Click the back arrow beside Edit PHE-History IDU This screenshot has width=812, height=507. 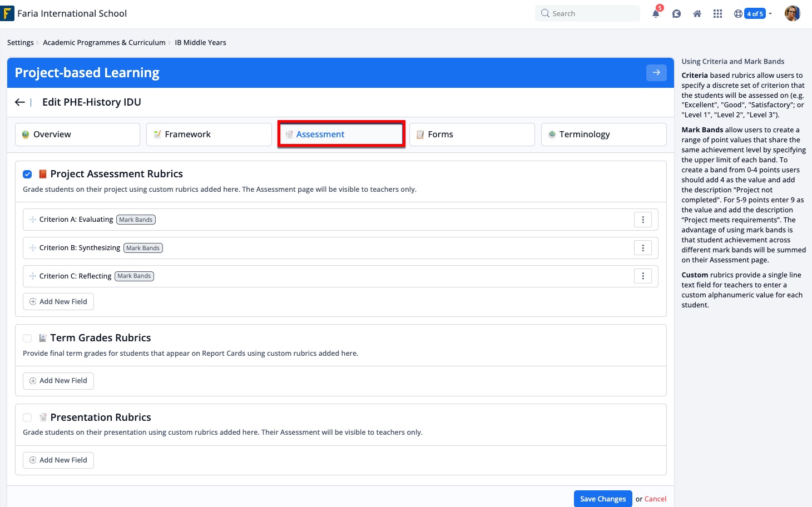(20, 102)
